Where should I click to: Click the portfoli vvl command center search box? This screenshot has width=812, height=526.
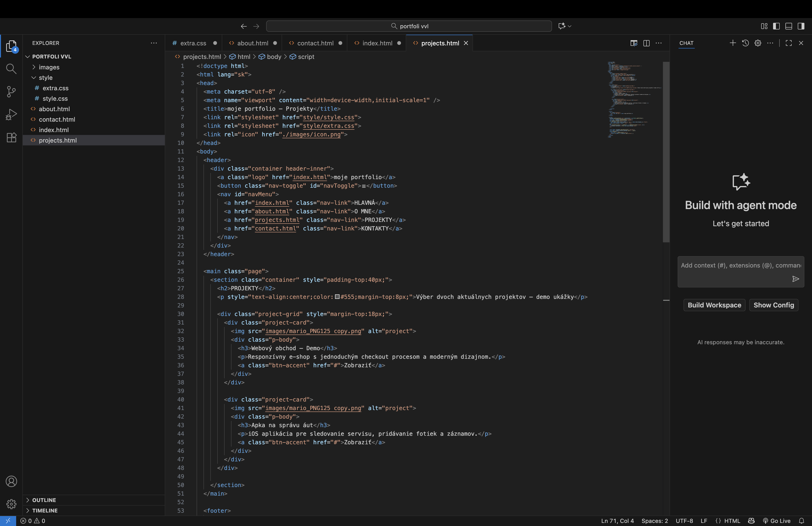coord(409,26)
